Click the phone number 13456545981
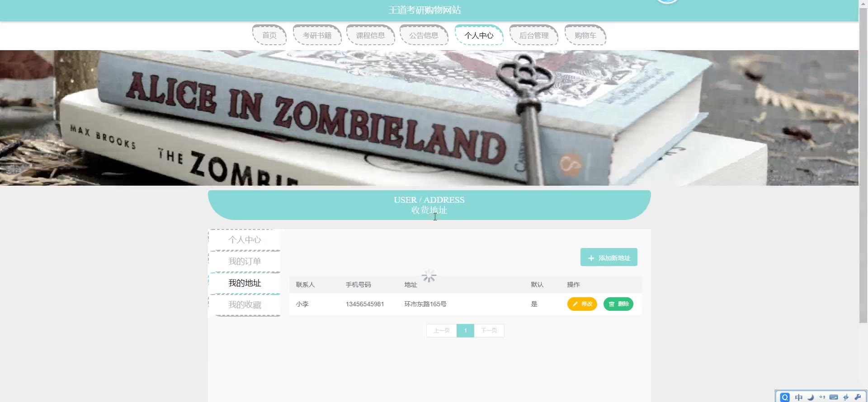The width and height of the screenshot is (868, 402). click(x=365, y=304)
